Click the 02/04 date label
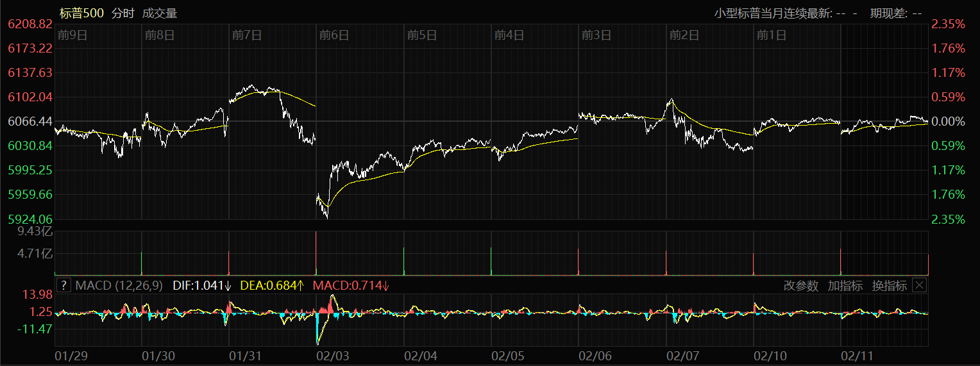Viewport: 980px width, 366px height. coord(420,355)
